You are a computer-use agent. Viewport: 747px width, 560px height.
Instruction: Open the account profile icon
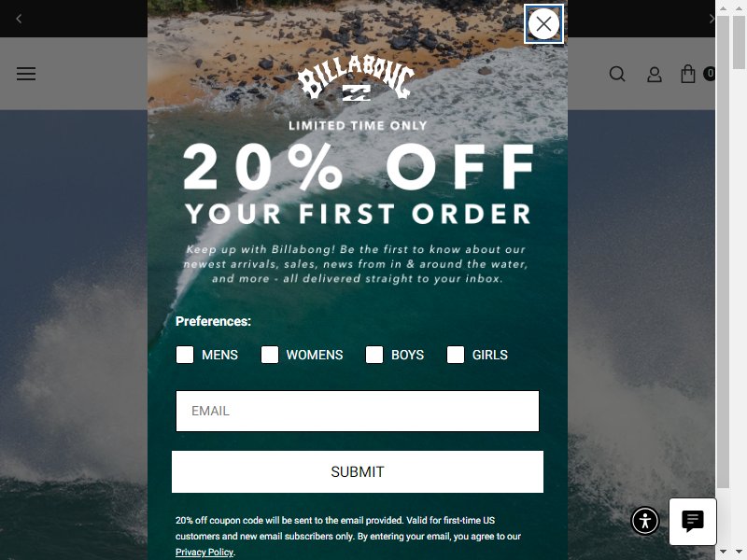(655, 75)
